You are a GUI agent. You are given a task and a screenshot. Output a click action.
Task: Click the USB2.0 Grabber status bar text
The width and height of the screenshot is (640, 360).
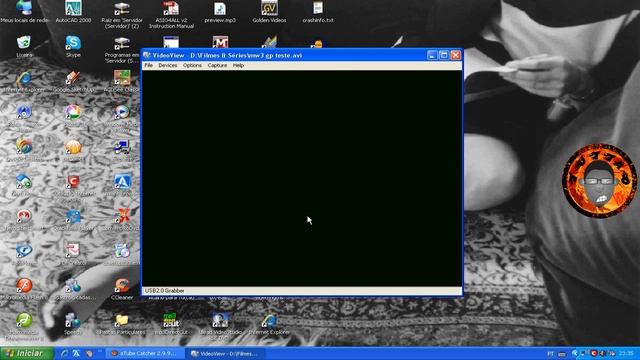(164, 291)
